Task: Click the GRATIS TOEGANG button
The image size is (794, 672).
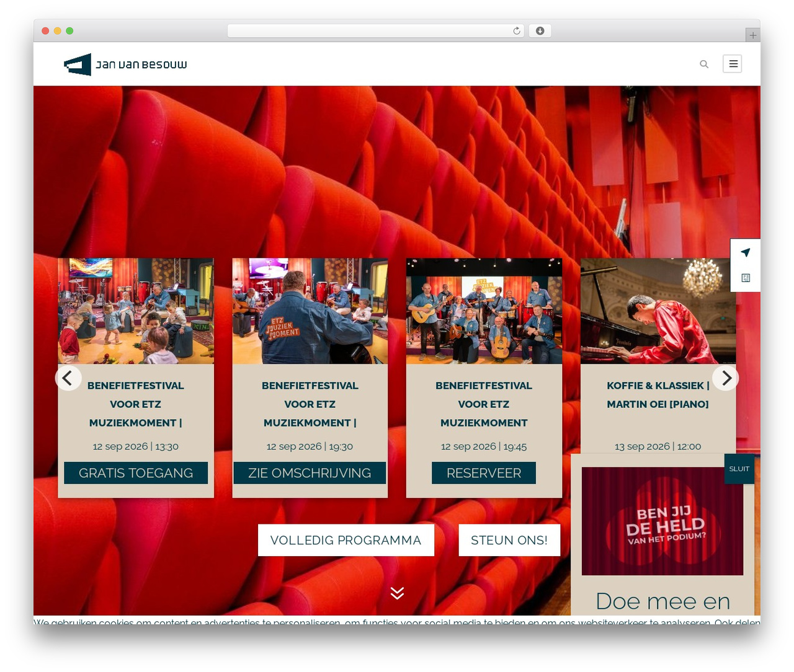Action: coord(136,473)
